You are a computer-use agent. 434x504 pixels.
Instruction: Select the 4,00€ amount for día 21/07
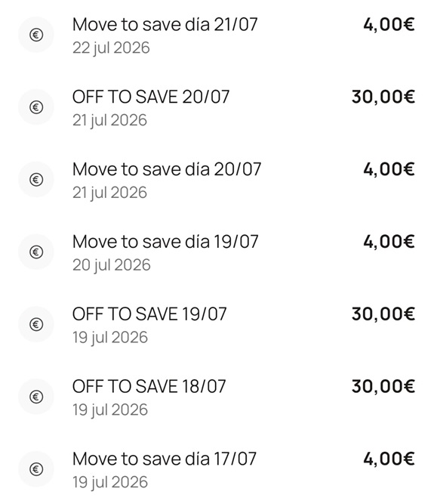[x=389, y=25]
